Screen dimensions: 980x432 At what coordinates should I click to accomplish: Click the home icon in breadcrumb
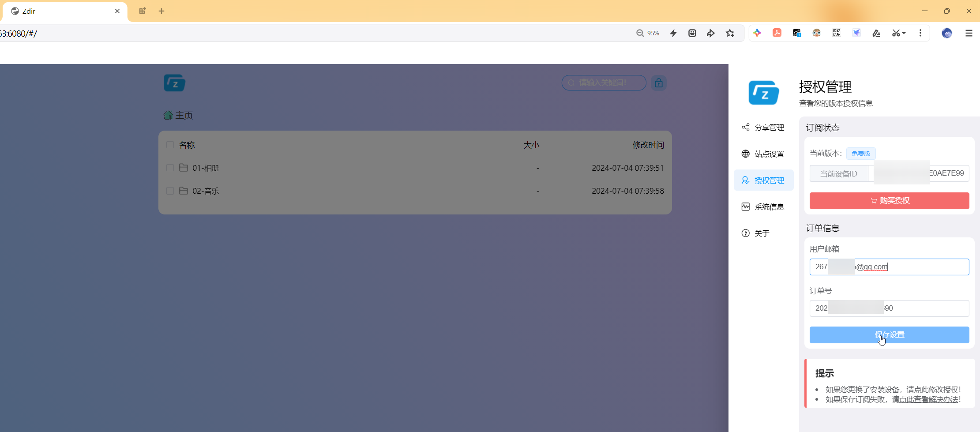pos(168,115)
